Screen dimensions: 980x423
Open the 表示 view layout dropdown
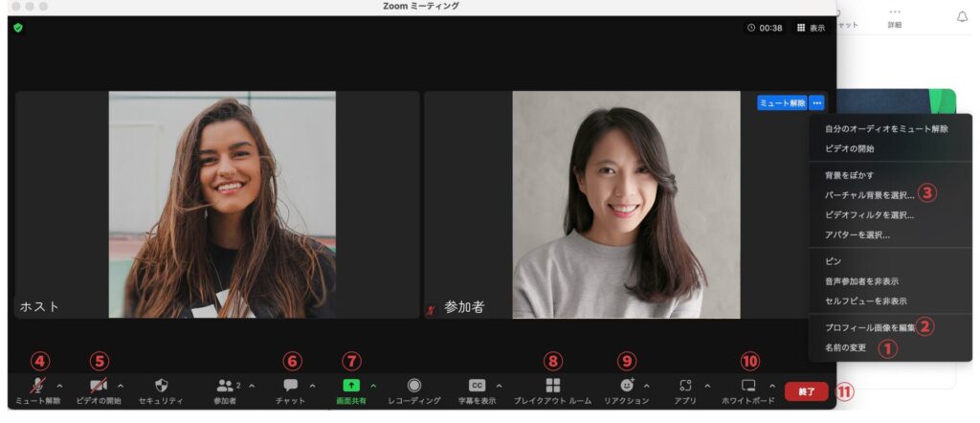coord(810,28)
